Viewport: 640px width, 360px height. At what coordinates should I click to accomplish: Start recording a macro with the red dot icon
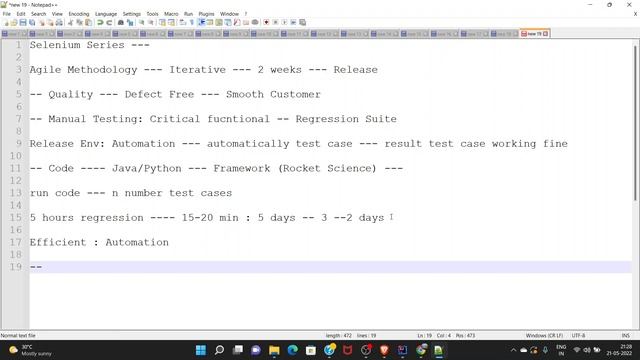pos(266,22)
